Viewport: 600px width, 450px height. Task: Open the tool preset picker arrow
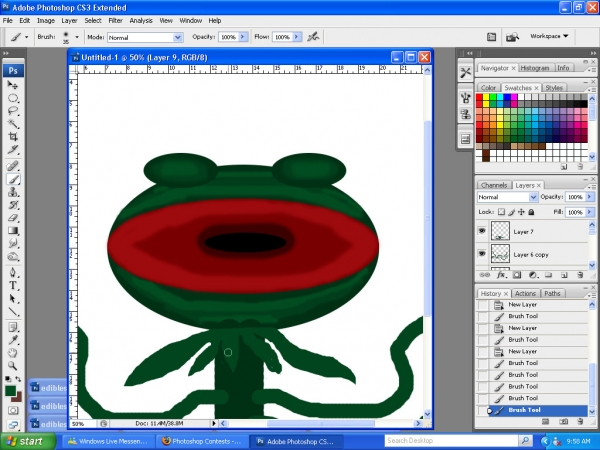click(x=26, y=37)
